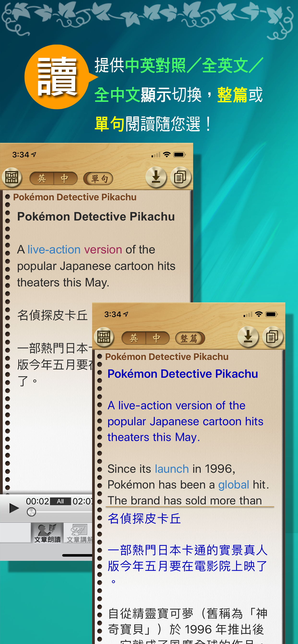Tap the highlighted word global
The image size is (298, 644).
(x=234, y=485)
